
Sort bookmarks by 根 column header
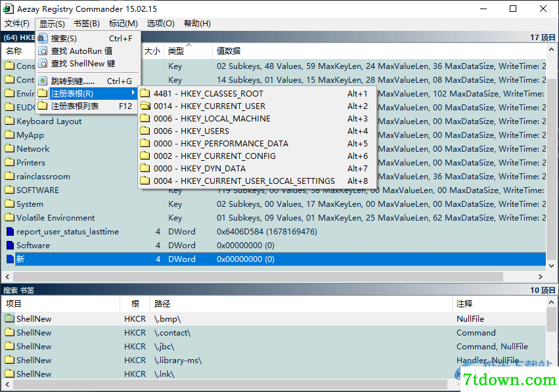[135, 303]
